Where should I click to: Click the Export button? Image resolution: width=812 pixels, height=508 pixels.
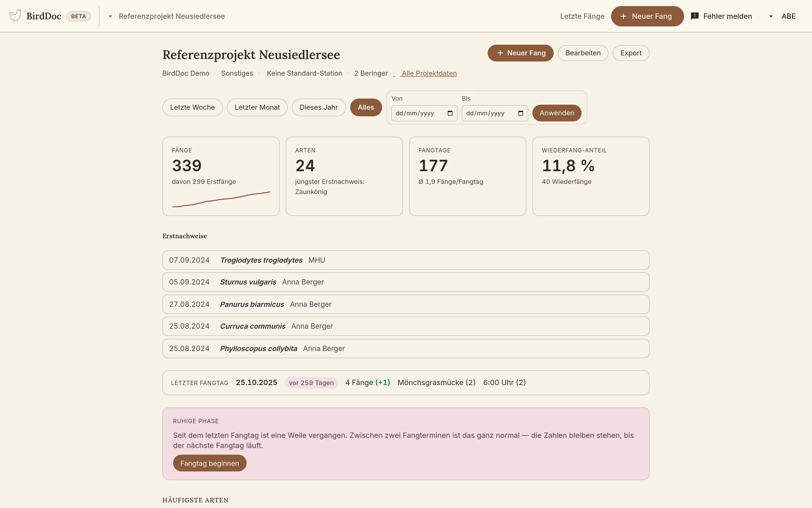pyautogui.click(x=631, y=53)
